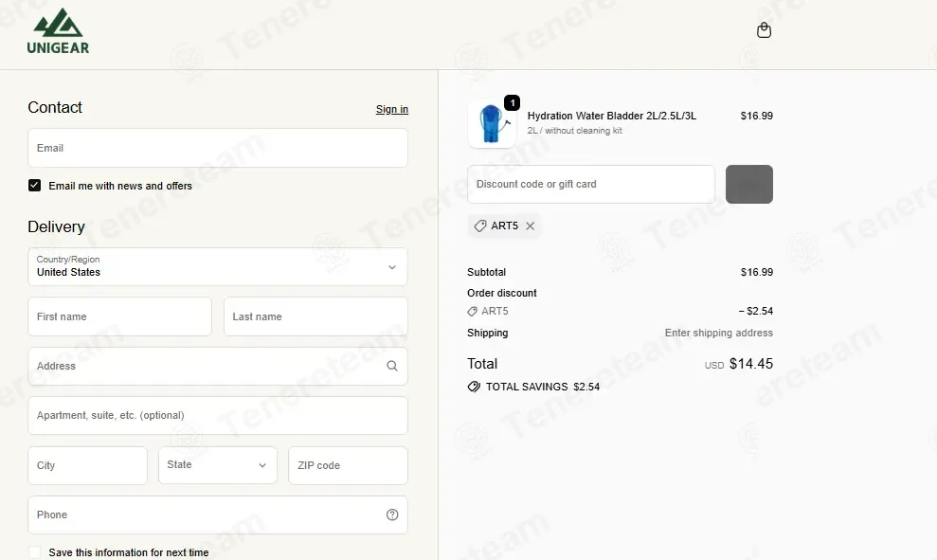Focus the Email input field
The image size is (937, 560).
coord(218,148)
